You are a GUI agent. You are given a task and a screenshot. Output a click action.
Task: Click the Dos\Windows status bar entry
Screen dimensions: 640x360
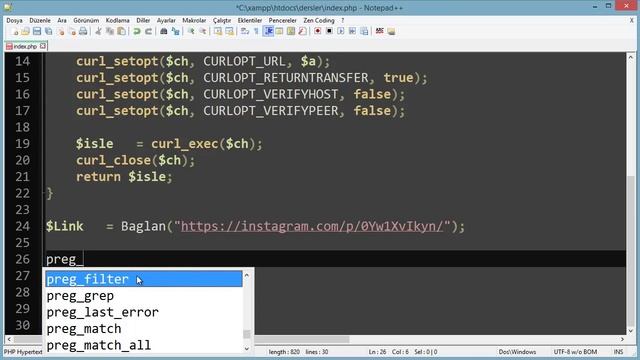pyautogui.click(x=517, y=352)
